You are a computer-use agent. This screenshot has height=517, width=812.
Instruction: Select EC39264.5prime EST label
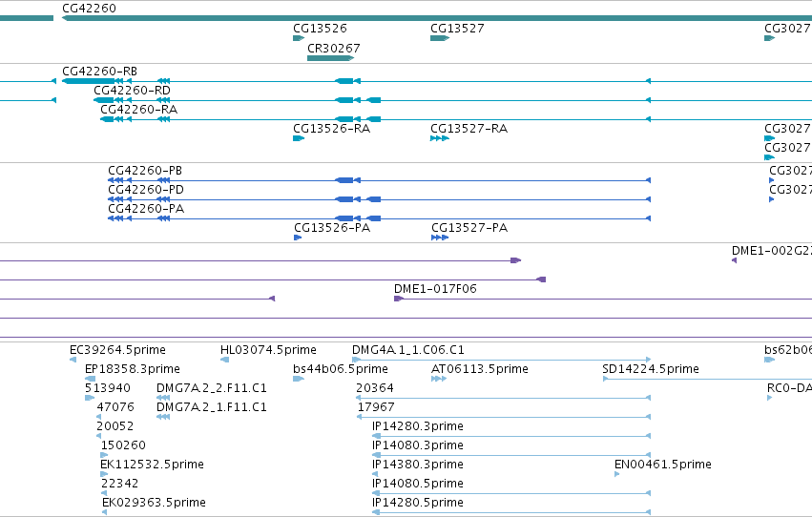(x=117, y=350)
